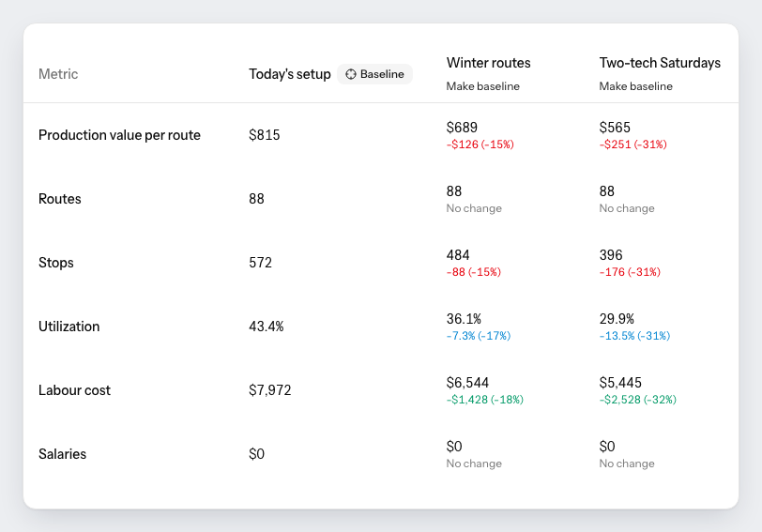Select the Production value per route label
Image resolution: width=762 pixels, height=532 pixels.
click(119, 135)
